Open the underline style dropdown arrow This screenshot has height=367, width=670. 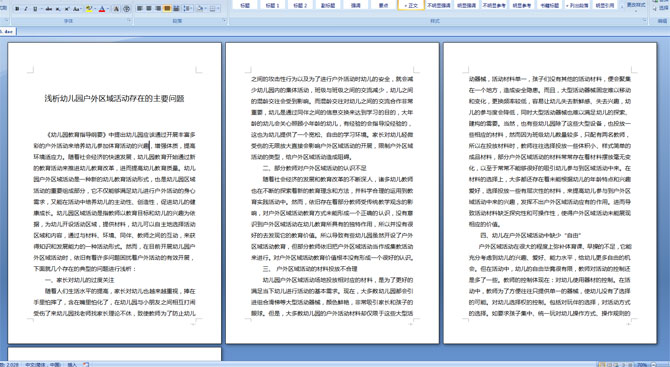click(x=41, y=9)
